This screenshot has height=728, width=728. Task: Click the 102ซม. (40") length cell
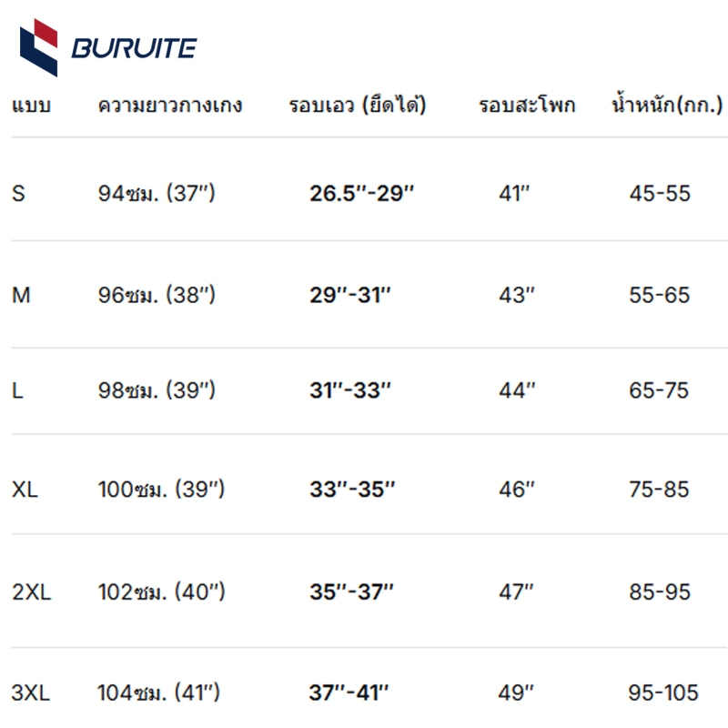[161, 592]
